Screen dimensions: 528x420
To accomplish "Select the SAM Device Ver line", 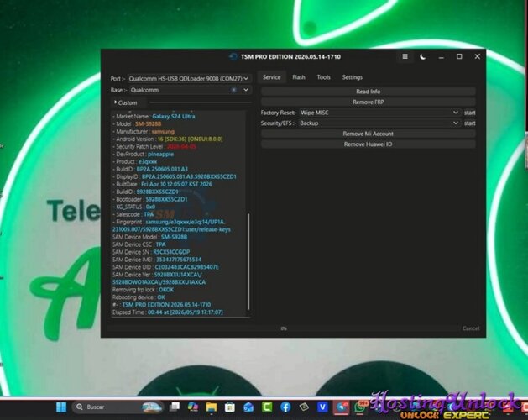I will 159,278.
